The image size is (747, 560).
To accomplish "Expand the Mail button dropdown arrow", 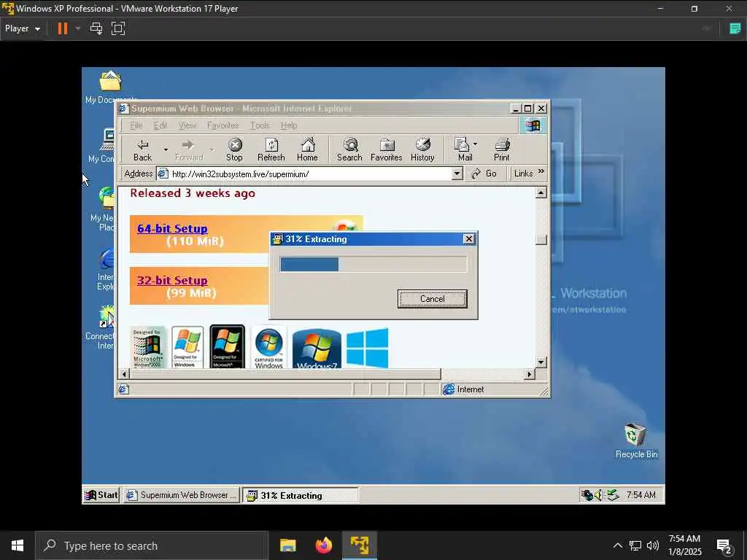I will [x=475, y=144].
